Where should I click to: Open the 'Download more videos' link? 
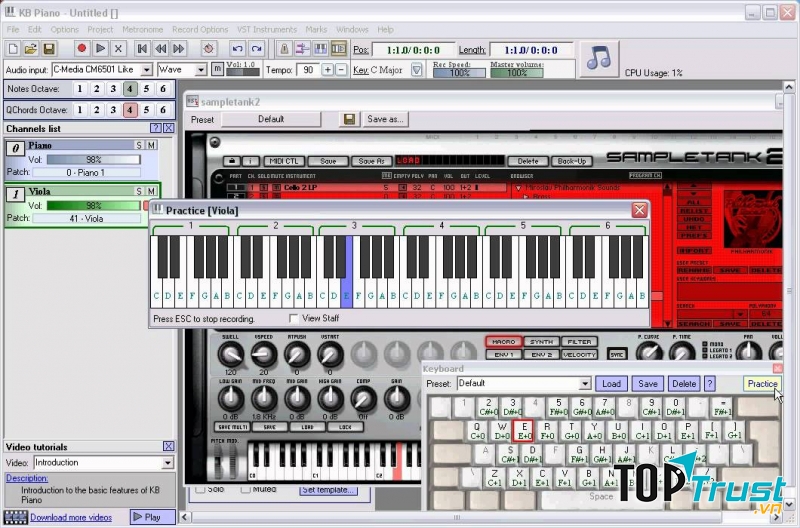point(71,517)
